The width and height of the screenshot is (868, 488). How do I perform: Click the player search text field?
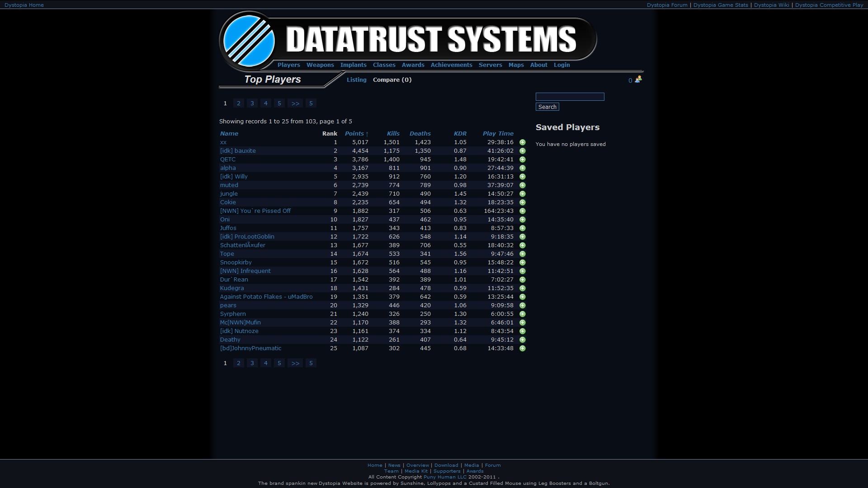coord(570,97)
